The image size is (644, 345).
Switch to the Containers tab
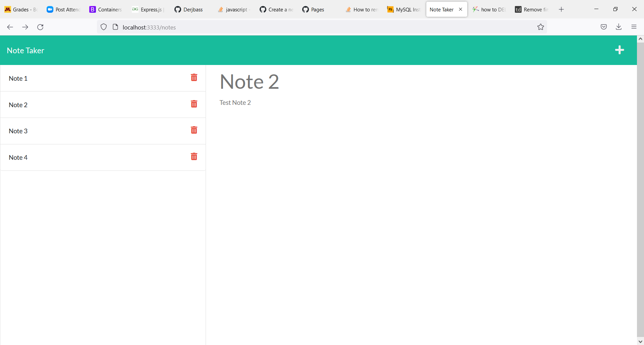coord(105,9)
